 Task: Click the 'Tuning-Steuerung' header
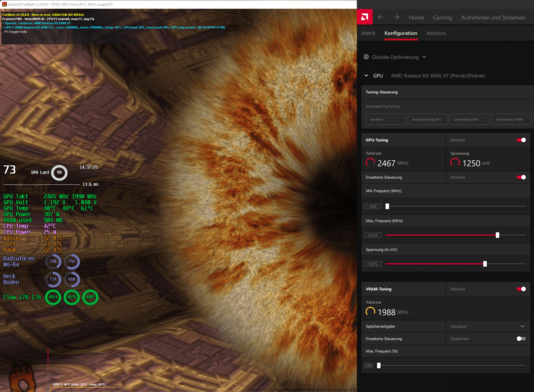[382, 92]
